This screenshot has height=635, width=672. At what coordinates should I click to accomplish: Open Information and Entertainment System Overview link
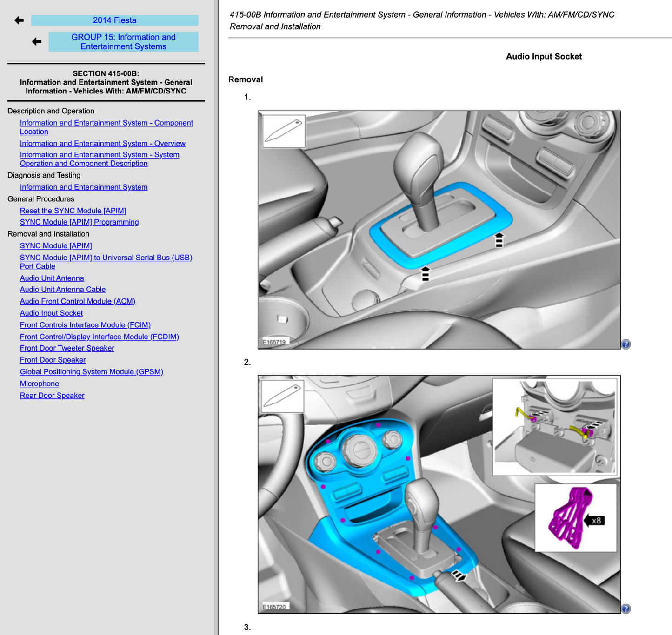click(102, 144)
